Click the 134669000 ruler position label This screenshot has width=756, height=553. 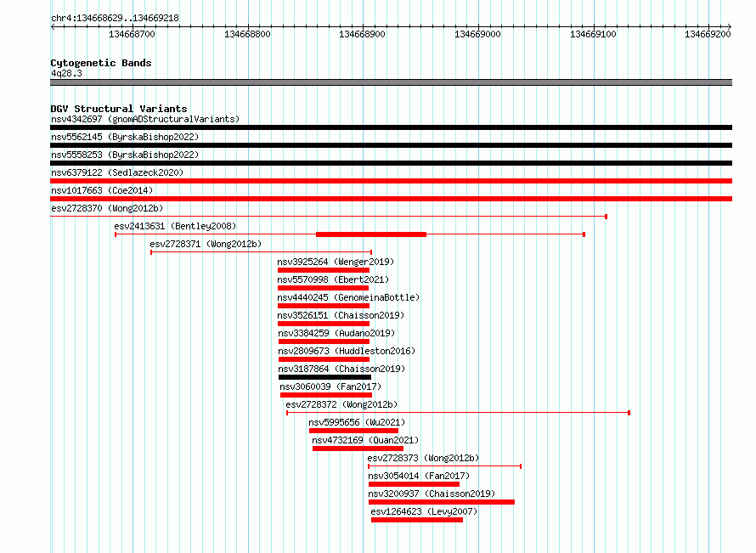(x=477, y=34)
